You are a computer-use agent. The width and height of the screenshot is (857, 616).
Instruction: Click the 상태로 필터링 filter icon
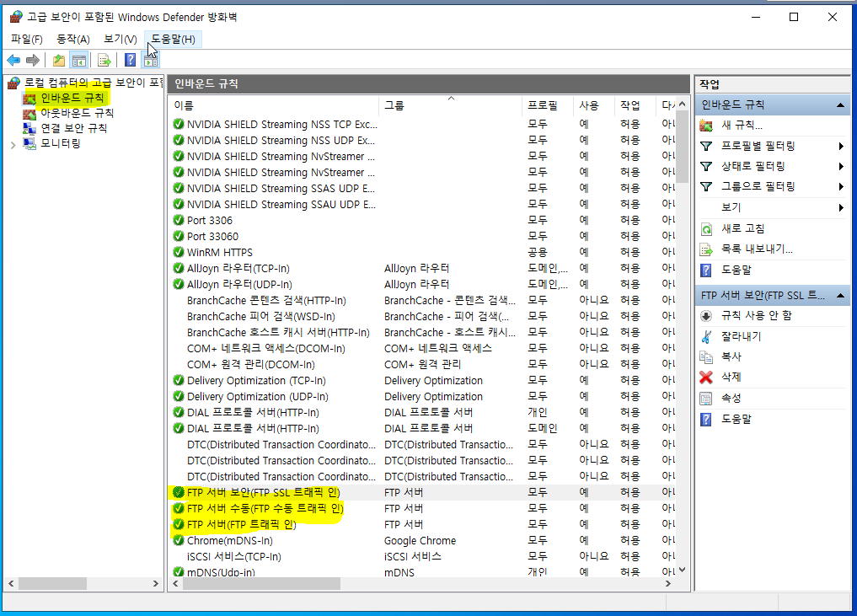click(706, 166)
